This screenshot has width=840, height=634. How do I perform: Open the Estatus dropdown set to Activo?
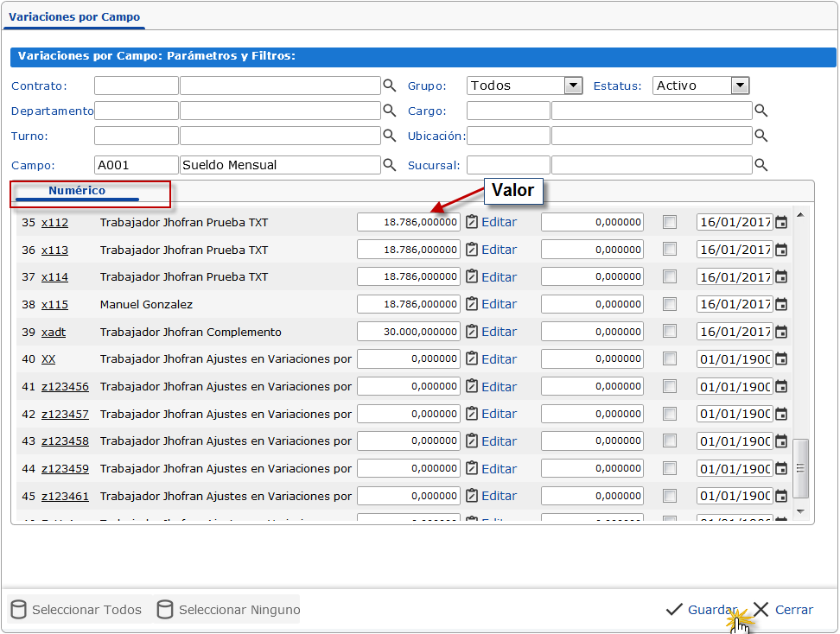coord(739,86)
